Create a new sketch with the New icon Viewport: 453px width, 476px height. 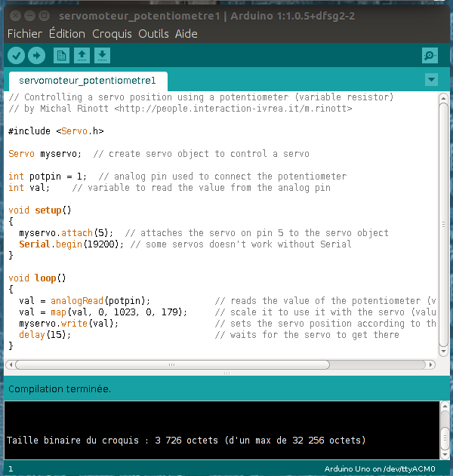pos(61,55)
